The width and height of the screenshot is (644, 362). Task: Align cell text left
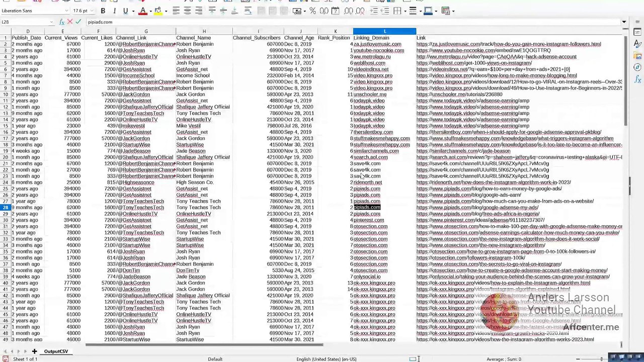pos(176,11)
